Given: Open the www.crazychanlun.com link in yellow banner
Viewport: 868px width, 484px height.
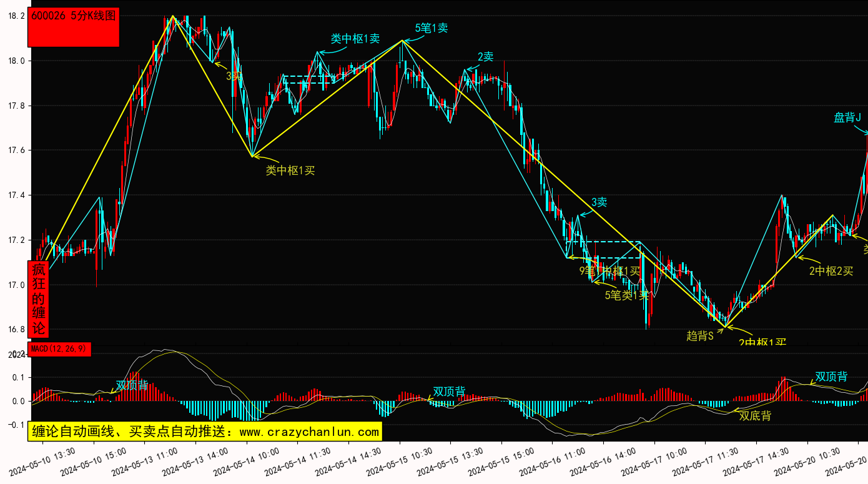Looking at the screenshot, I should pyautogui.click(x=309, y=432).
